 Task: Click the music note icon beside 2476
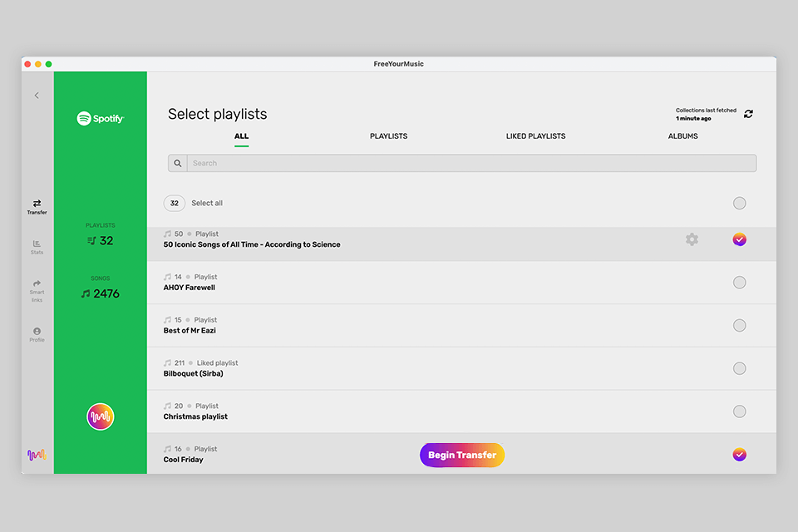click(x=86, y=293)
